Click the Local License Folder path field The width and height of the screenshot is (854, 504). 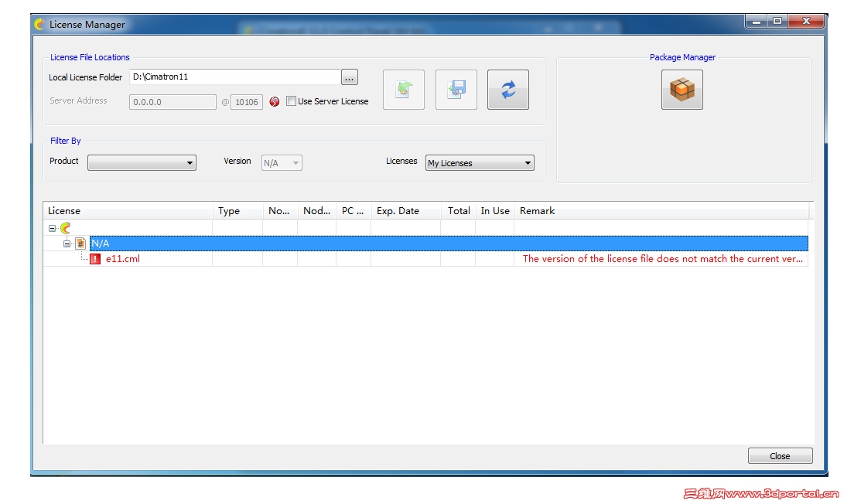[235, 77]
